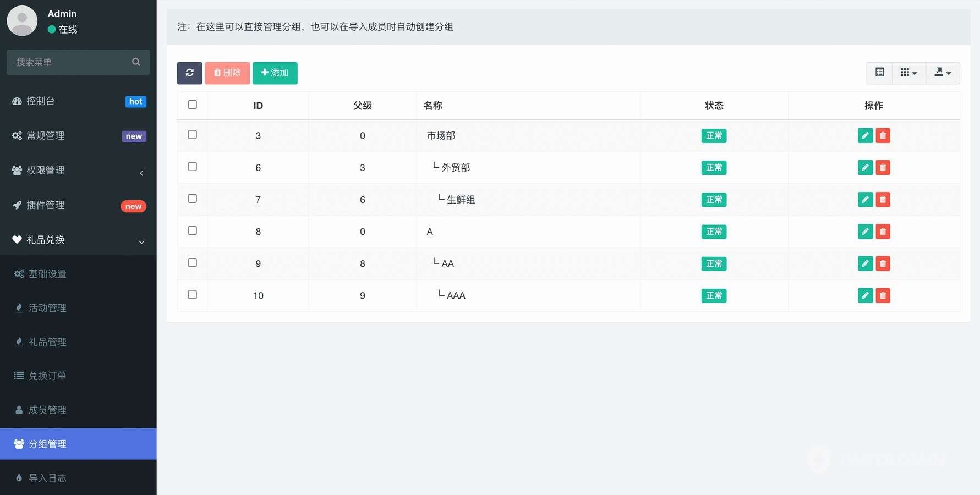Click the 搜索菜单 search input field
Screen dimensions: 980x495
coord(69,62)
